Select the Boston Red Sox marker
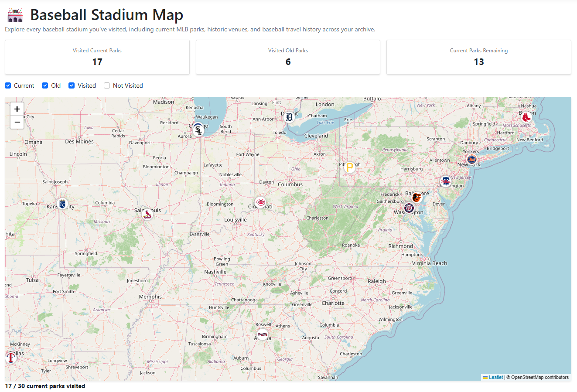577x392 pixels. pos(526,116)
